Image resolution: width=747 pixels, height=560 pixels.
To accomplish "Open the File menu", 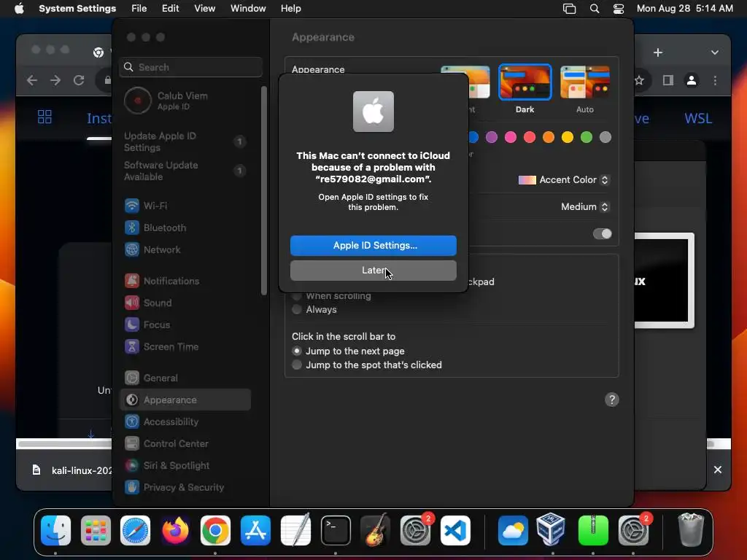I will click(x=139, y=9).
